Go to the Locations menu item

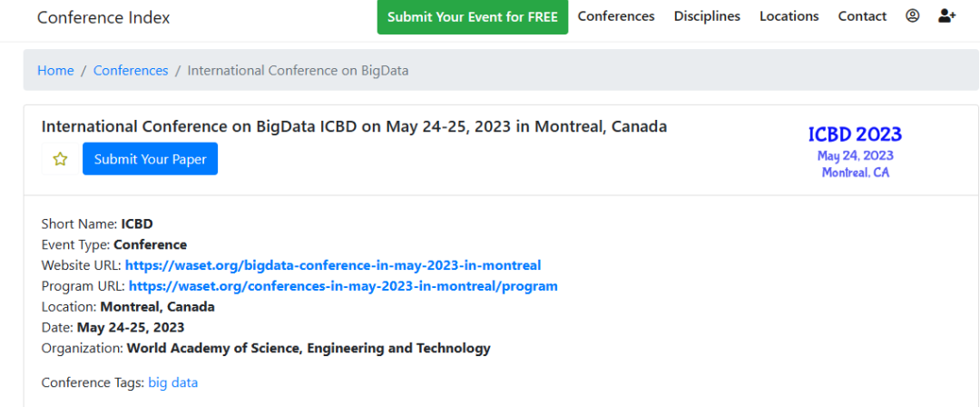point(789,16)
